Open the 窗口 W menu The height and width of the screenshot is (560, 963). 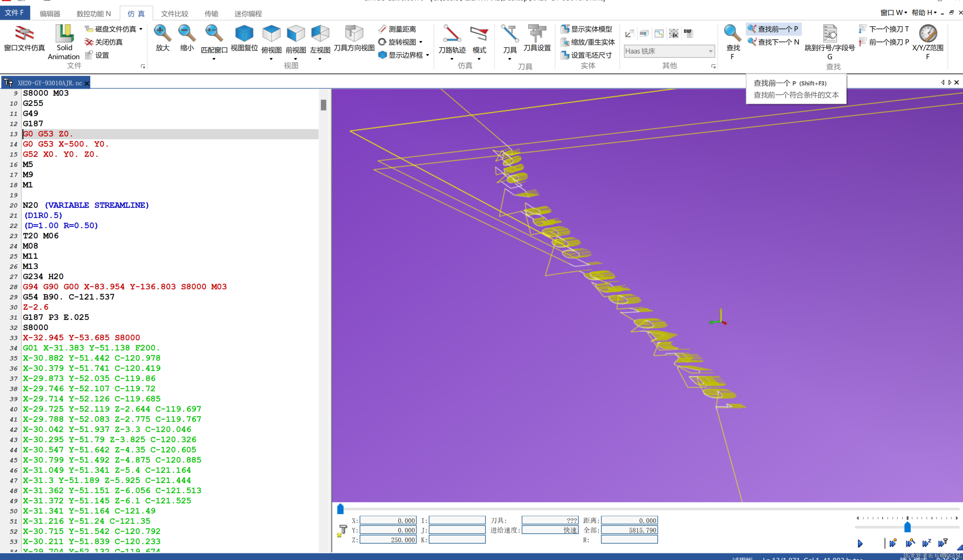coord(893,12)
